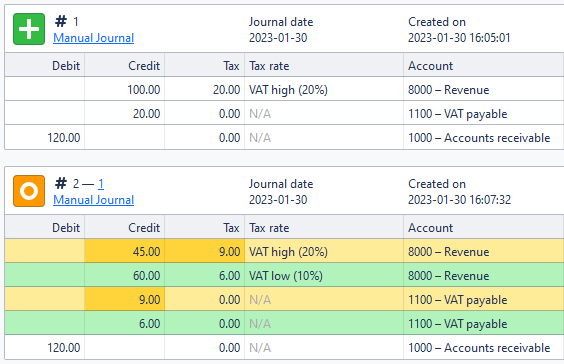The height and width of the screenshot is (364, 564).
Task: Follow the link to journal 1 beside #2
Action: [101, 184]
